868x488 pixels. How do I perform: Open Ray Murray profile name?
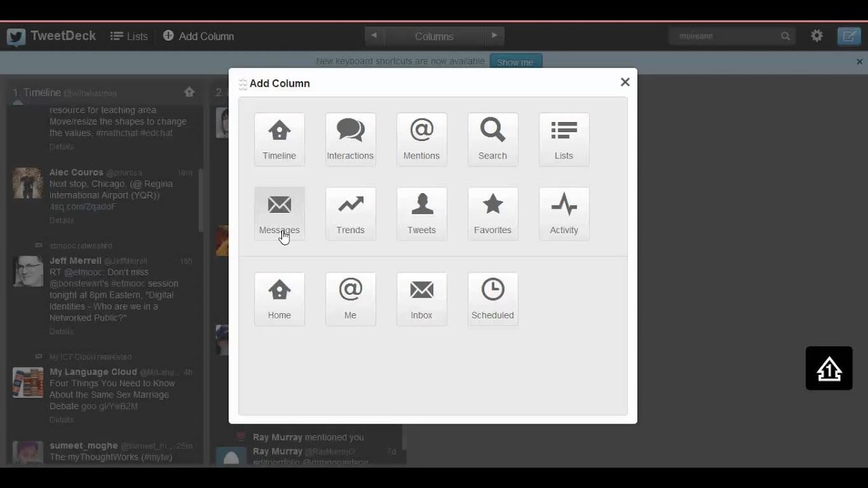[277, 451]
